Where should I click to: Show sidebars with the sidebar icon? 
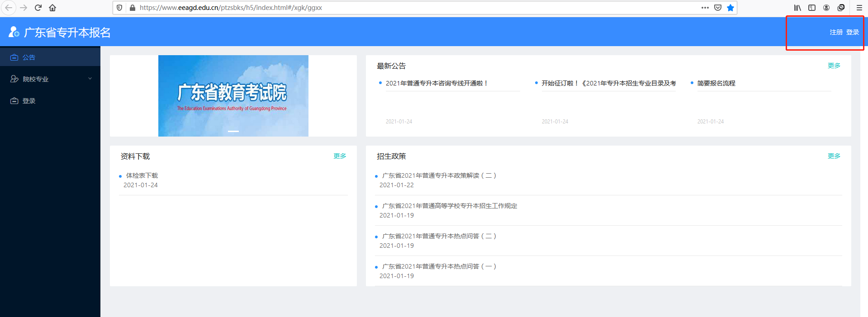(812, 8)
